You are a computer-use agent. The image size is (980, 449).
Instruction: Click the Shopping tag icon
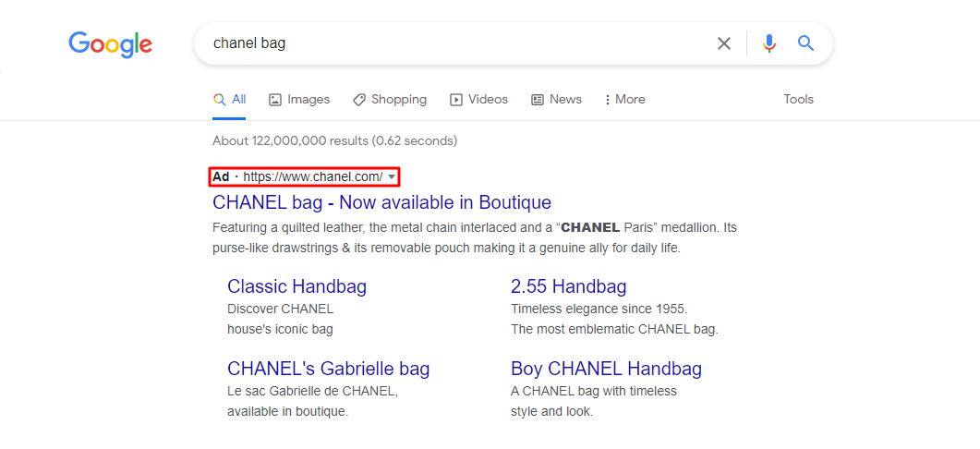[x=359, y=100]
